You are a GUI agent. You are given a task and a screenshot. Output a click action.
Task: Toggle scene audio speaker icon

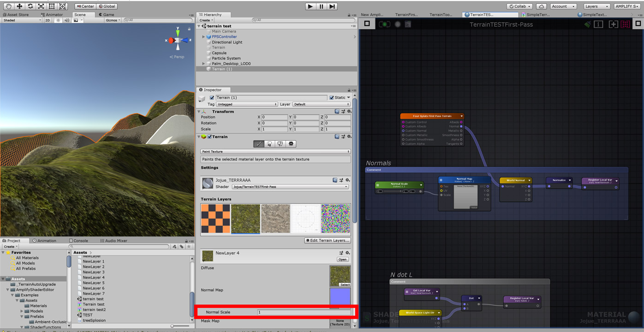[67, 20]
